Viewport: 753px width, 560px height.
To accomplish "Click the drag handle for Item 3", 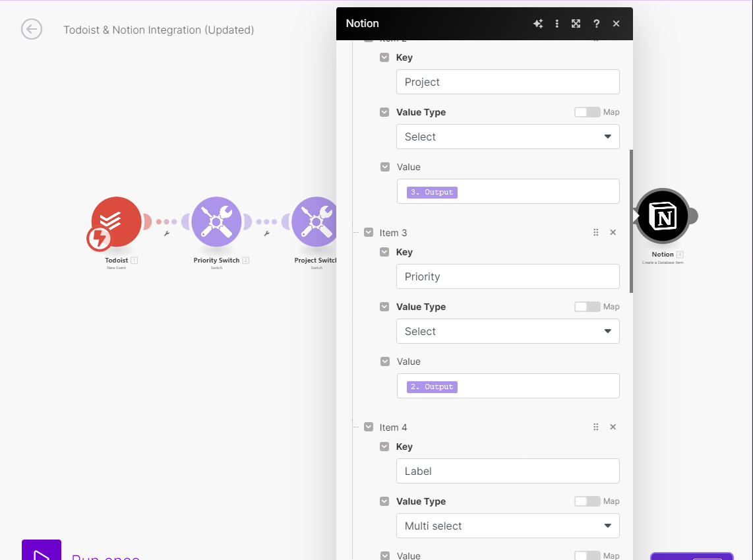I will (x=596, y=232).
